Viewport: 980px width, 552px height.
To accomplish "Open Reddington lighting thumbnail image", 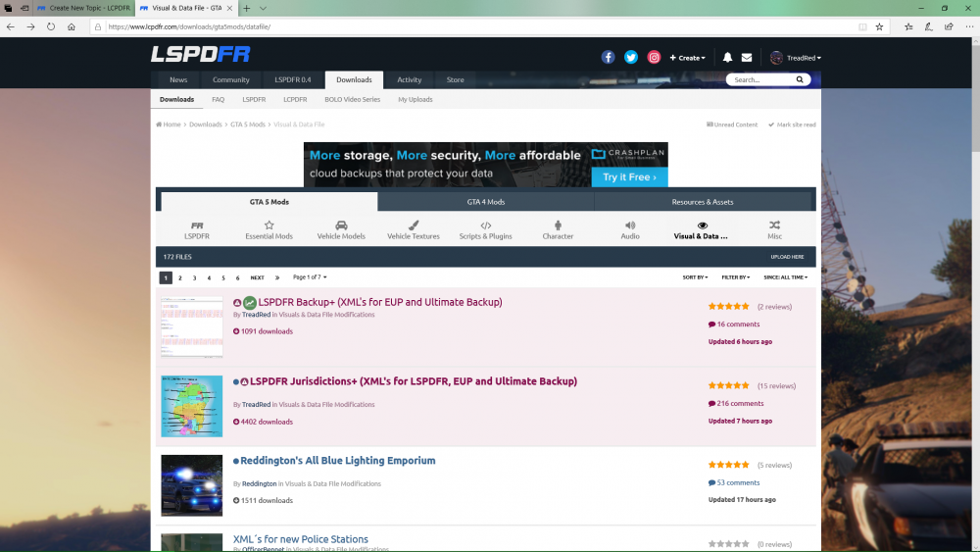I will coord(192,485).
